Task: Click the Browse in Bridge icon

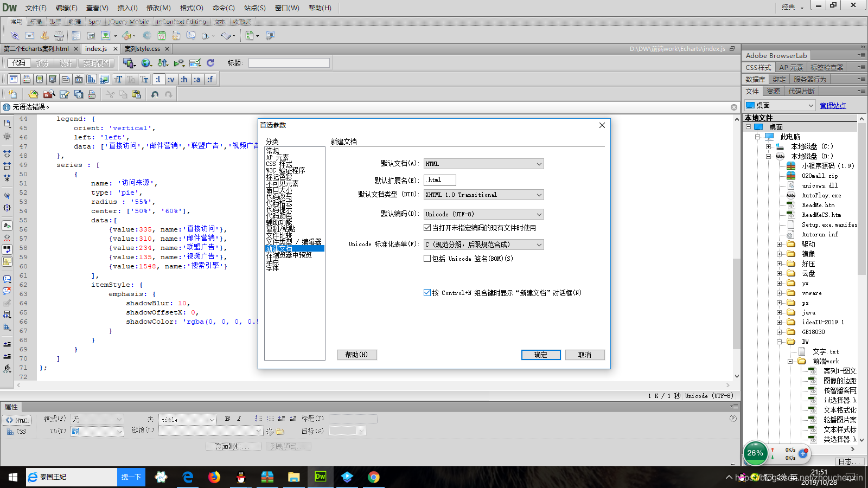Action: pos(49,94)
